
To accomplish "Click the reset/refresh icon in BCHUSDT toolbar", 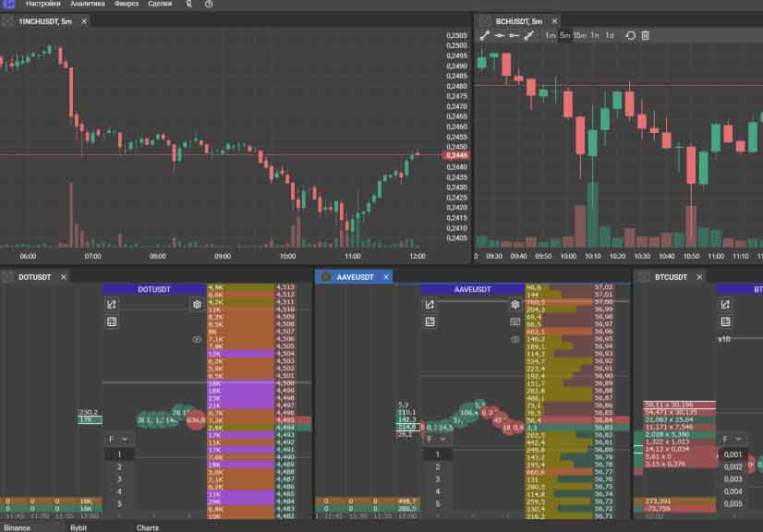I will point(631,35).
